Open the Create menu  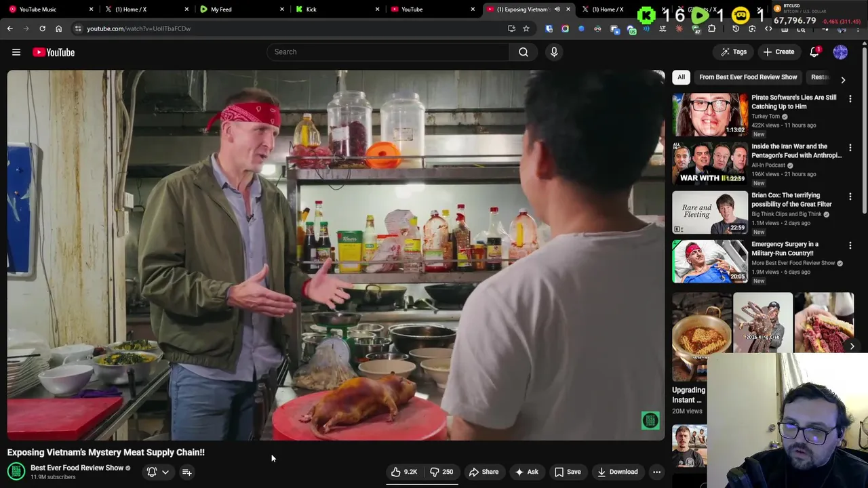(778, 52)
